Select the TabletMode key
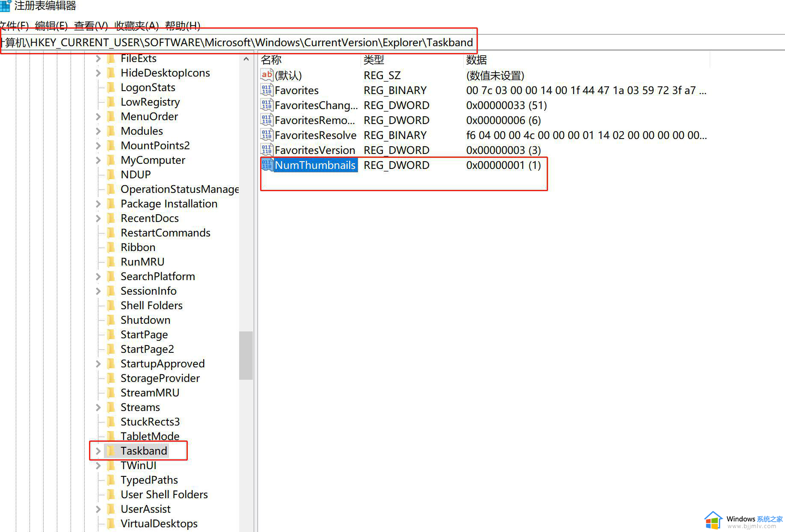 (150, 437)
